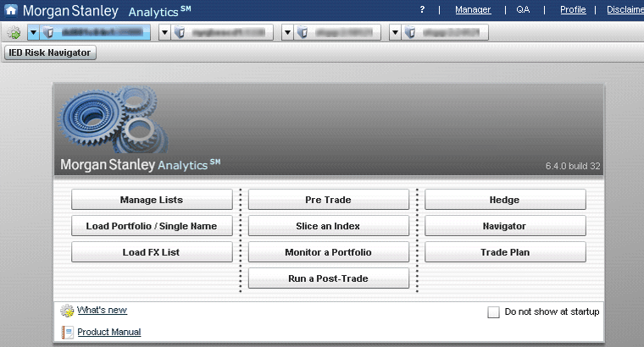644x347 pixels.
Task: Click the Manage Lists button
Action: point(152,200)
